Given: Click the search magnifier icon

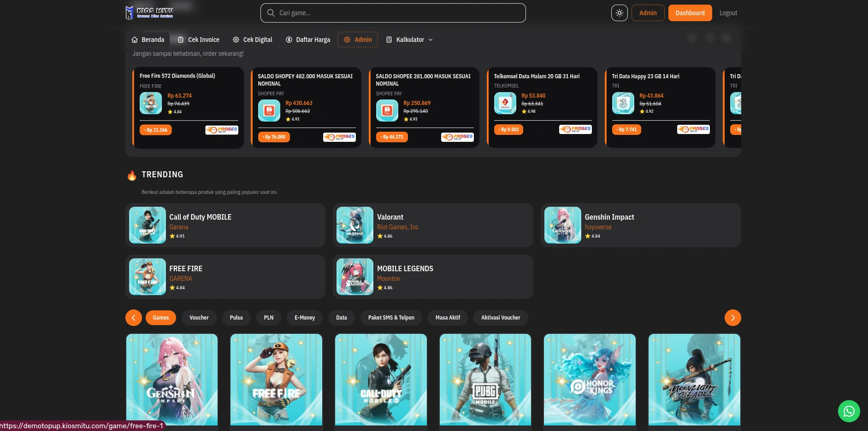Looking at the screenshot, I should (271, 13).
